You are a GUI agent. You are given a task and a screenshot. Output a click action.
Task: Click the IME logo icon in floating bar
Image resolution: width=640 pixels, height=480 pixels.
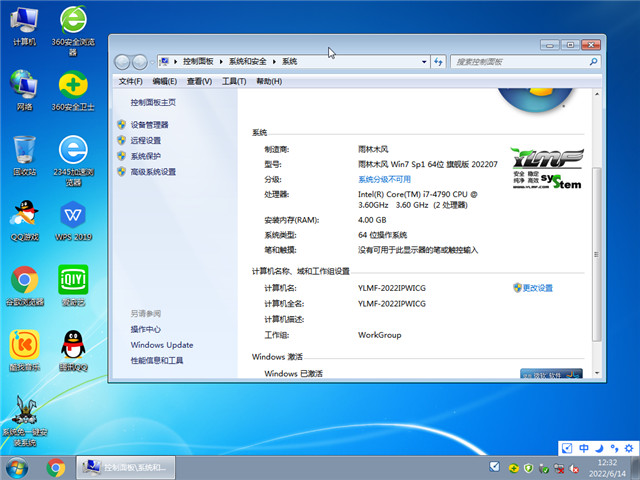(567, 448)
